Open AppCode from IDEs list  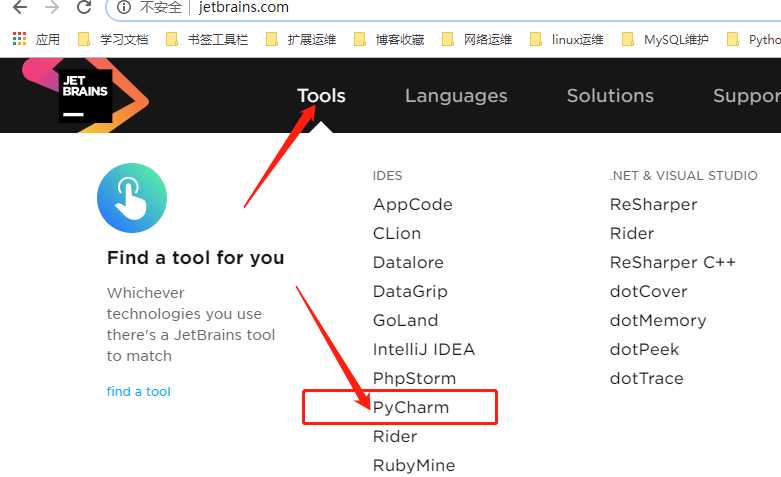click(412, 205)
